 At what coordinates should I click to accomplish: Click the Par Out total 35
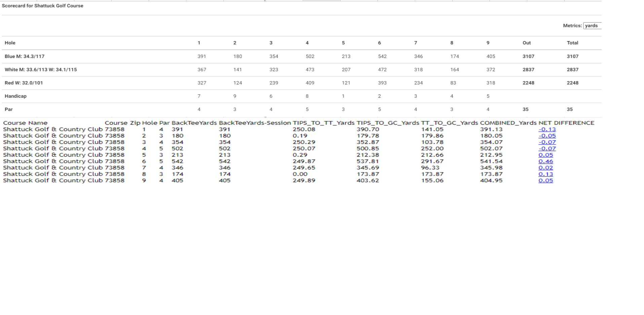526,109
